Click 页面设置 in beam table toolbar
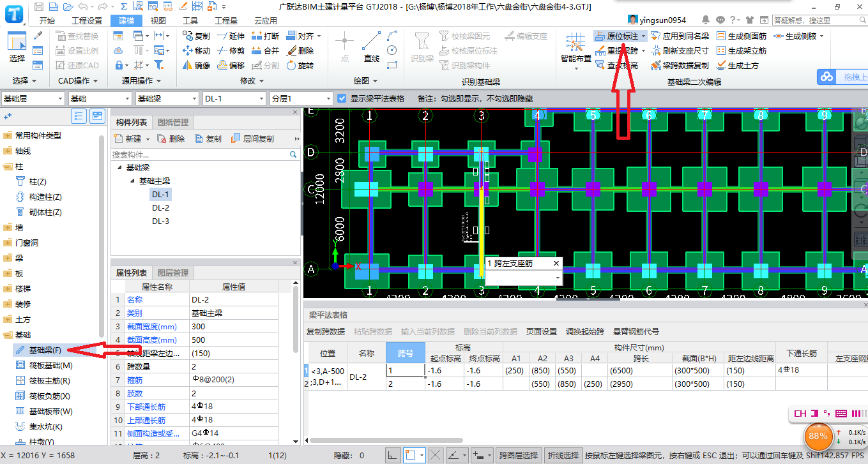 pyautogui.click(x=542, y=332)
